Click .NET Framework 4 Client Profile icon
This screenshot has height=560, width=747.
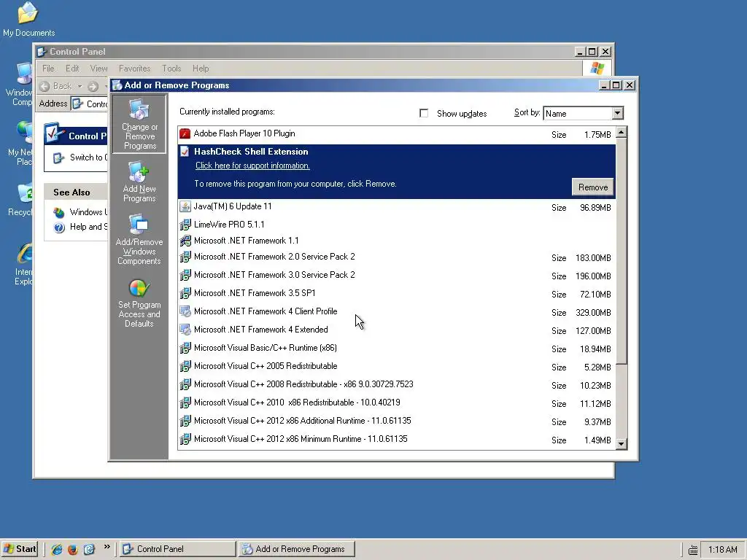coord(185,311)
